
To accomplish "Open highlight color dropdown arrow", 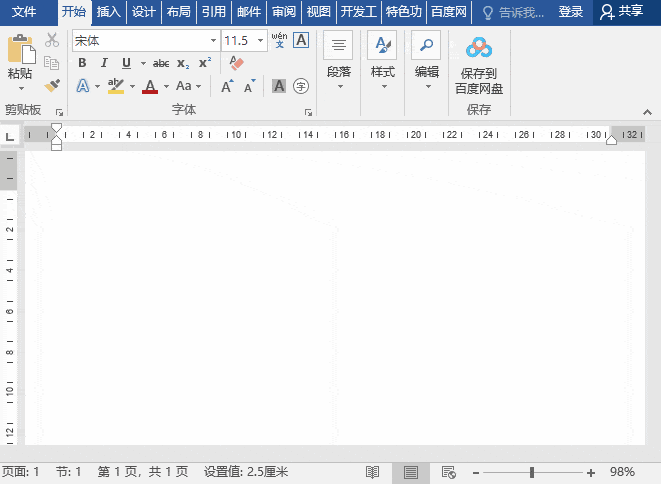I will click(132, 86).
